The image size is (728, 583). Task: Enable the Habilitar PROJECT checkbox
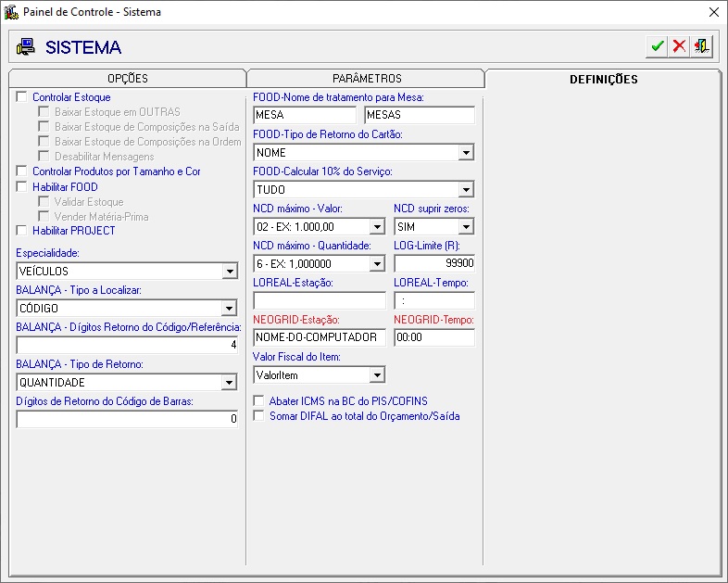pyautogui.click(x=21, y=231)
